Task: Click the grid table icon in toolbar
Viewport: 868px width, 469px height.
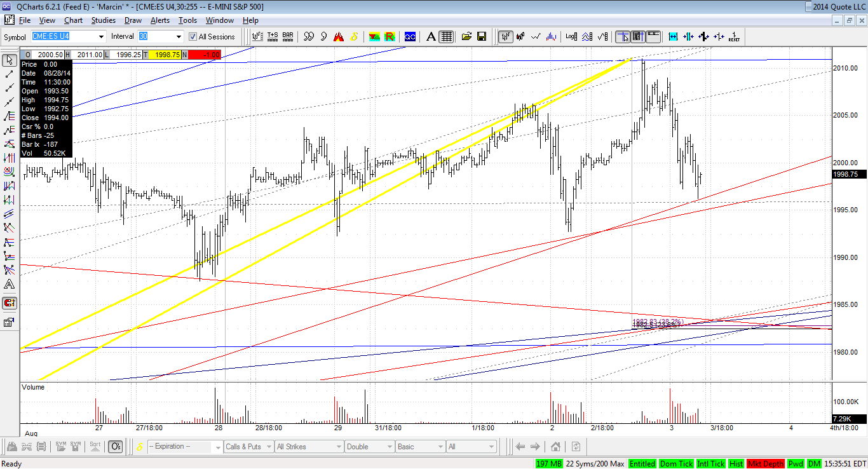Action: click(x=446, y=37)
